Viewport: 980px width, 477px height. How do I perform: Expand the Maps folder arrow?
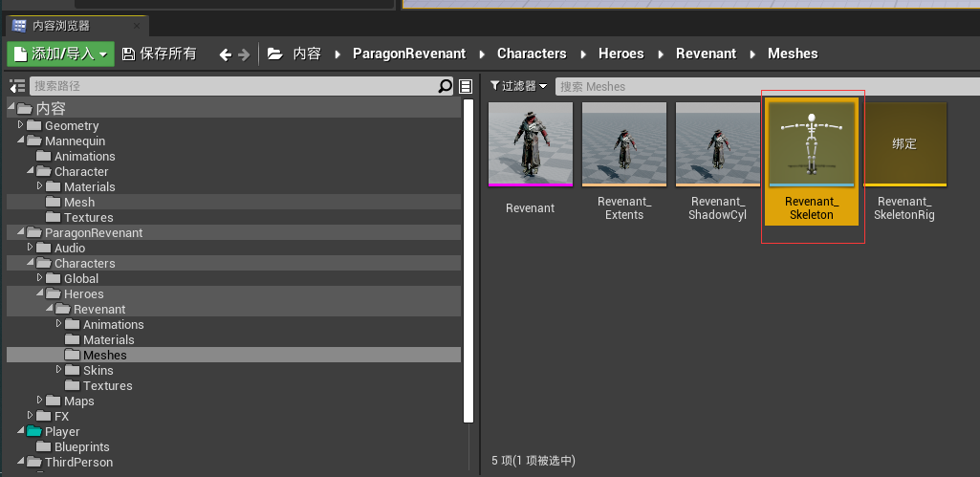click(40, 401)
